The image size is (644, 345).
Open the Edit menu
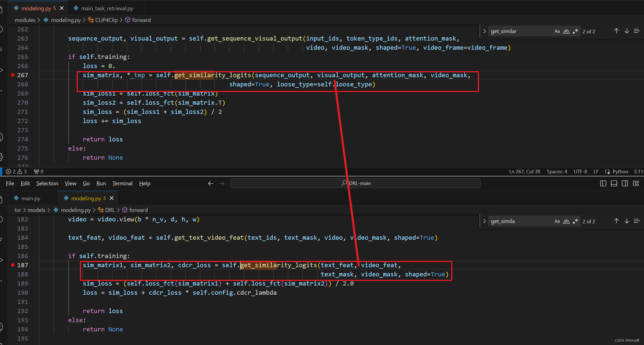[25, 183]
